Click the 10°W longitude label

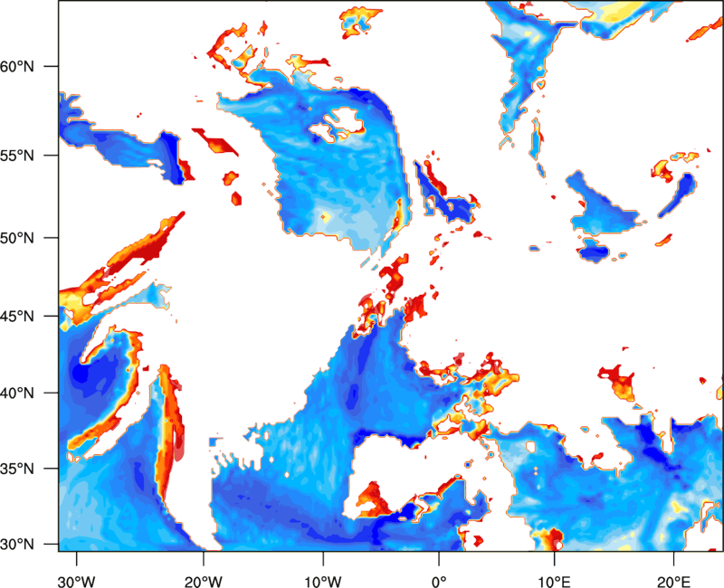point(323,582)
